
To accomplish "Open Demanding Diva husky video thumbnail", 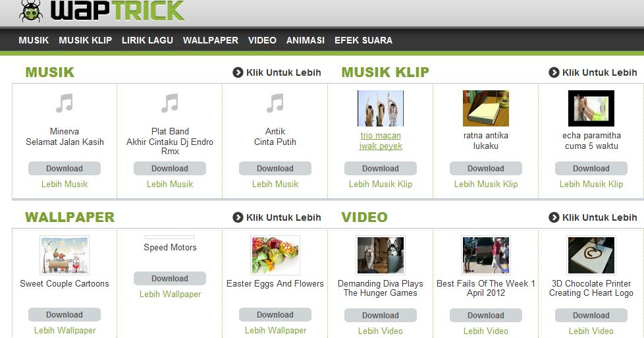I will point(381,256).
